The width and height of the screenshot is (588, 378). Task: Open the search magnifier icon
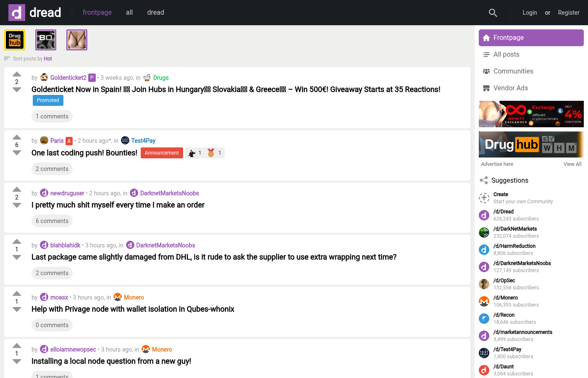pos(493,13)
